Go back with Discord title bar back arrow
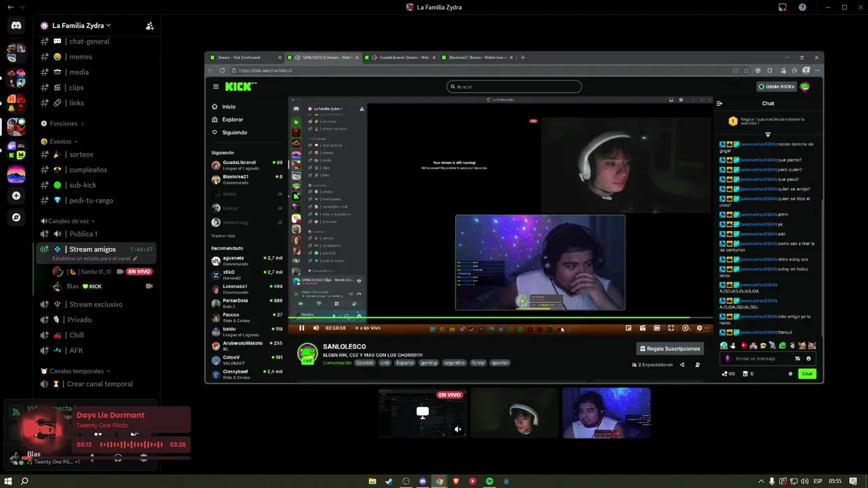868x488 pixels. click(x=9, y=7)
